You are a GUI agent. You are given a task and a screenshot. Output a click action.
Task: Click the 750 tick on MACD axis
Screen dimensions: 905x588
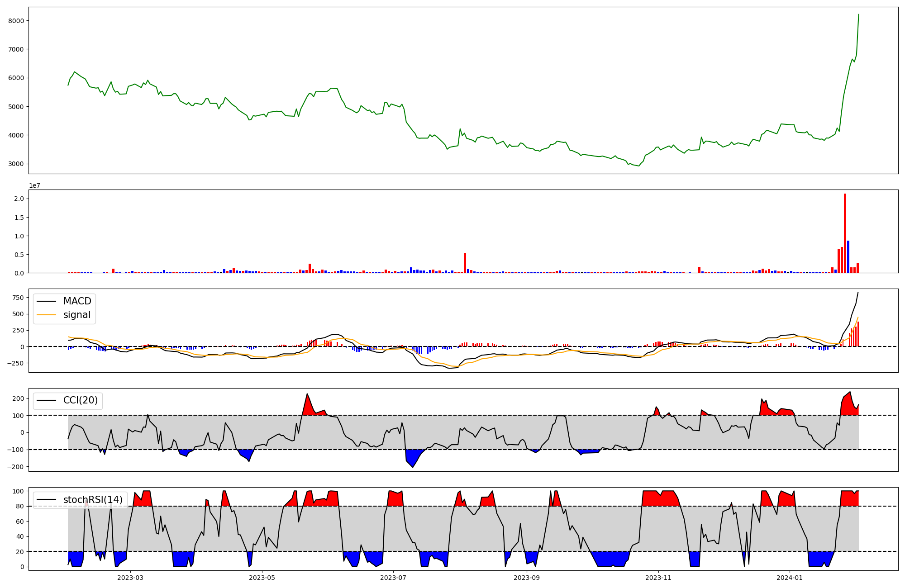19,298
